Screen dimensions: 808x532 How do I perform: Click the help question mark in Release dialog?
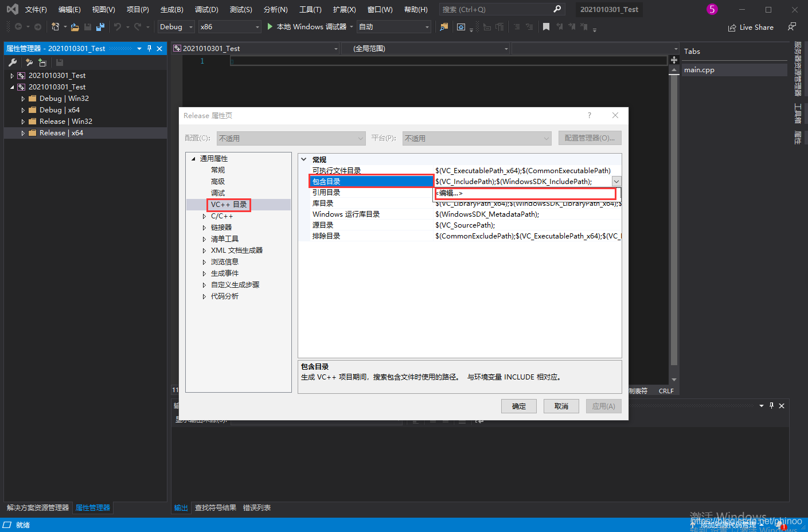tap(589, 115)
